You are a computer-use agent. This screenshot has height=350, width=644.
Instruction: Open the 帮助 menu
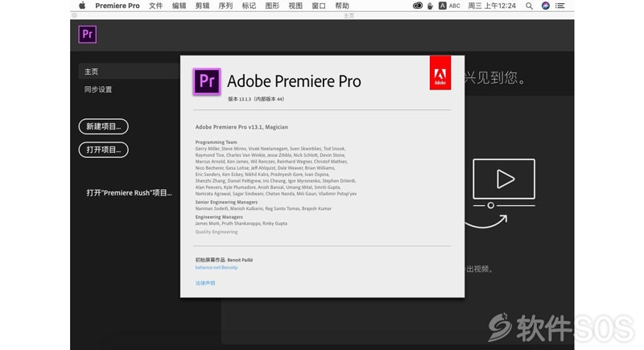342,6
